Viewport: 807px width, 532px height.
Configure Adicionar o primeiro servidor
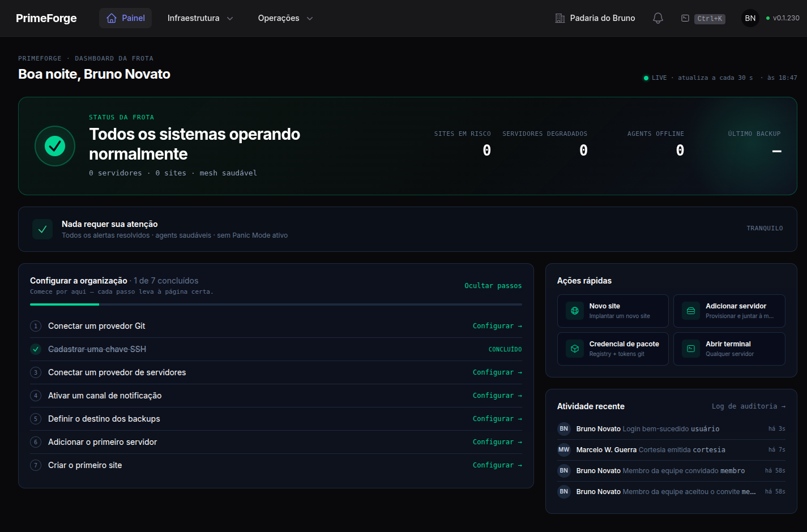tap(497, 442)
